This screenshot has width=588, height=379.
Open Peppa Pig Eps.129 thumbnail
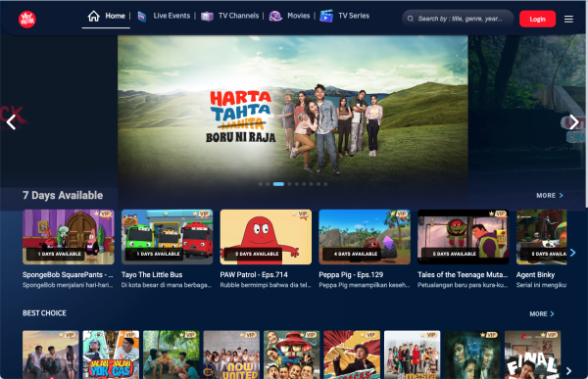point(365,237)
